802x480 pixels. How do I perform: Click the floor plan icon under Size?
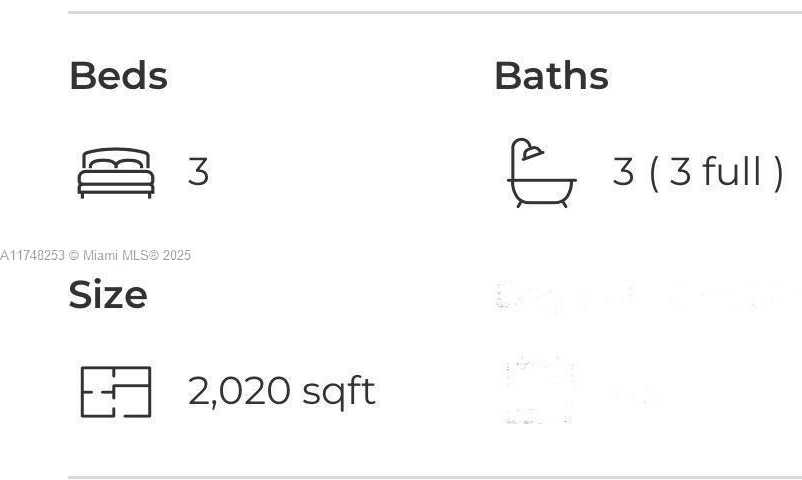click(116, 392)
